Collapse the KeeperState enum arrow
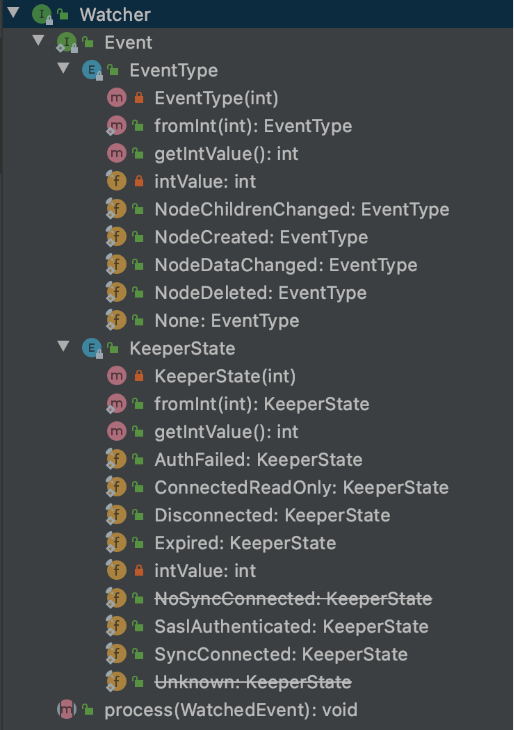The height and width of the screenshot is (730, 514). tap(63, 346)
